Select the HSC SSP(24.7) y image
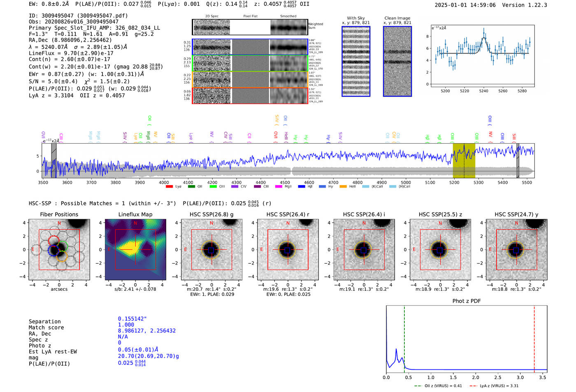 [516, 250]
